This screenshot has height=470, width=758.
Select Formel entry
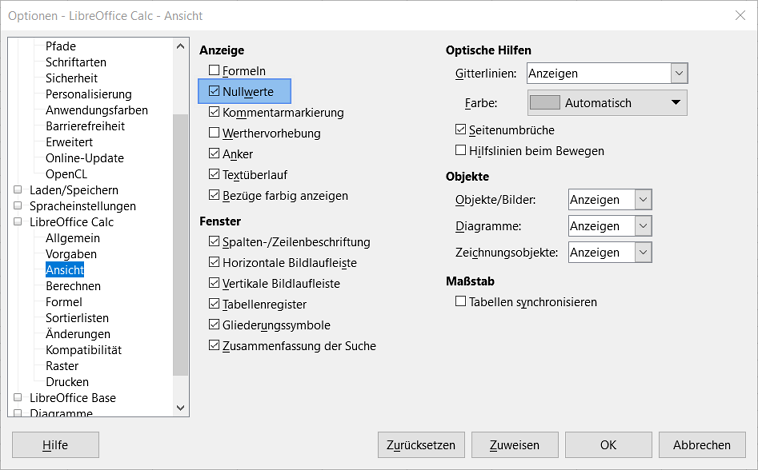point(64,302)
